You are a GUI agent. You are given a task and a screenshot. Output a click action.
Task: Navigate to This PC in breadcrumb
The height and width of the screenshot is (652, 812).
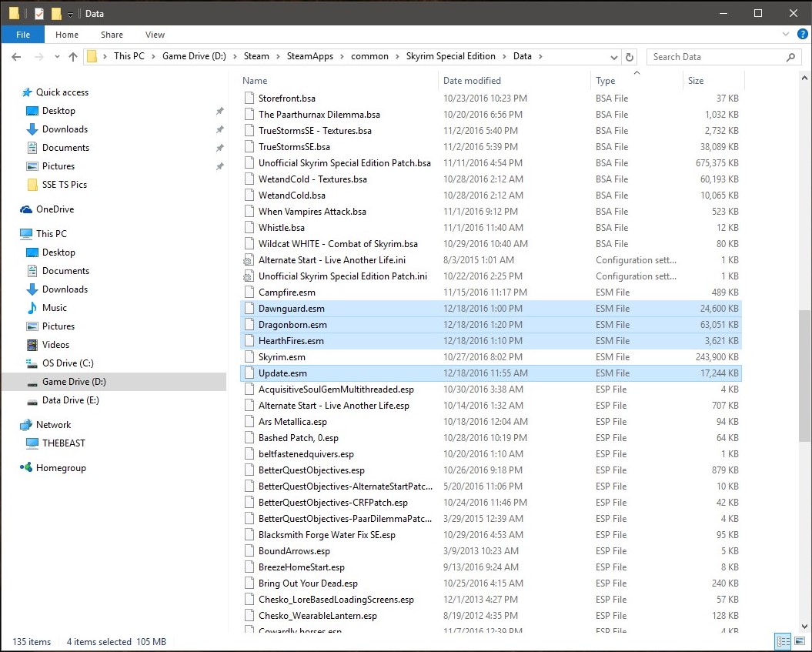coord(129,56)
